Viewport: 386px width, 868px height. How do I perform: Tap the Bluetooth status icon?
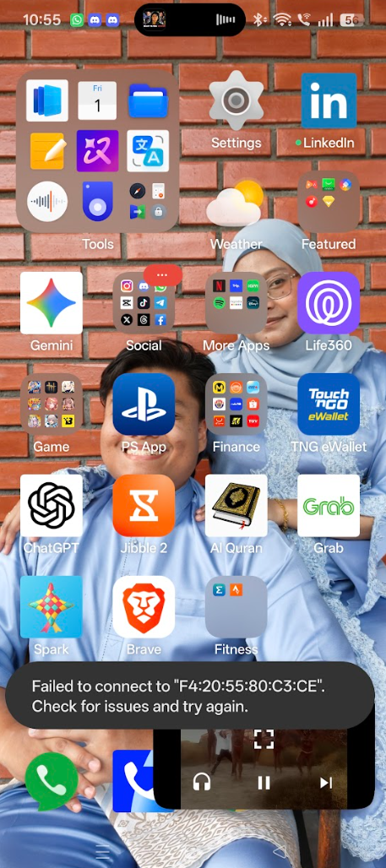coord(258,20)
